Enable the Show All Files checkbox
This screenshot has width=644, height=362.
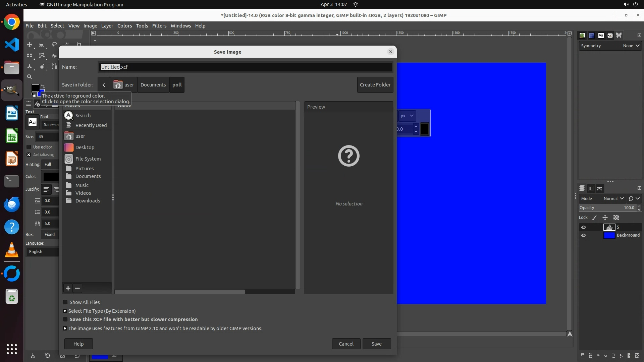pyautogui.click(x=65, y=302)
